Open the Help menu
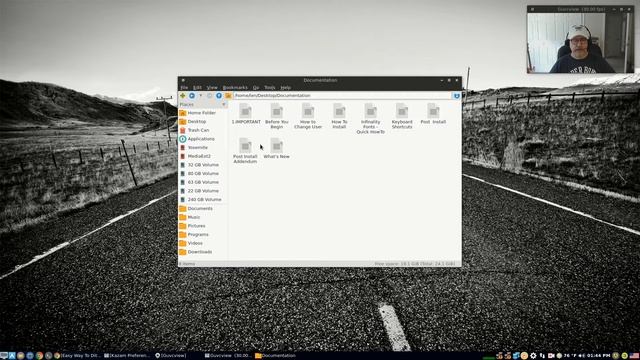Viewport: 640px width, 360px height. pyautogui.click(x=285, y=87)
